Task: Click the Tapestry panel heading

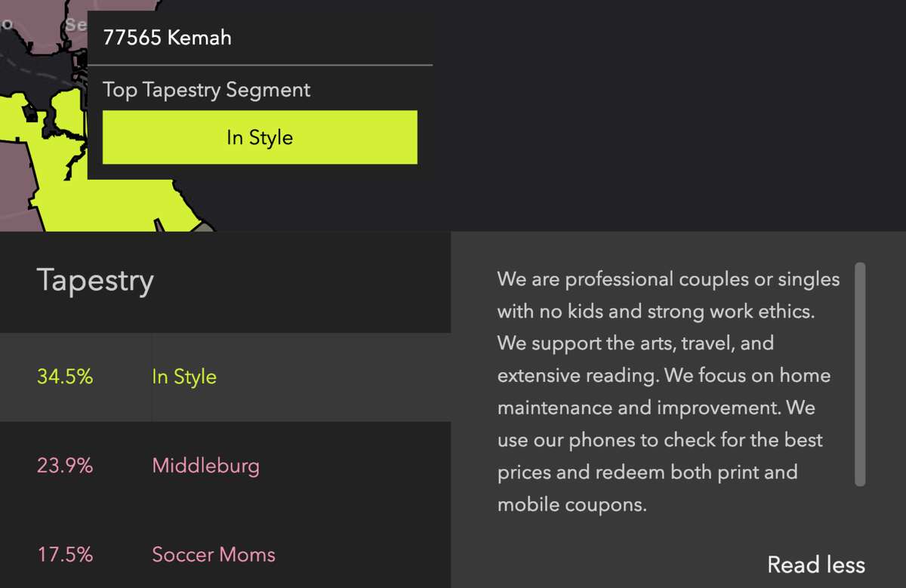Action: pos(95,280)
